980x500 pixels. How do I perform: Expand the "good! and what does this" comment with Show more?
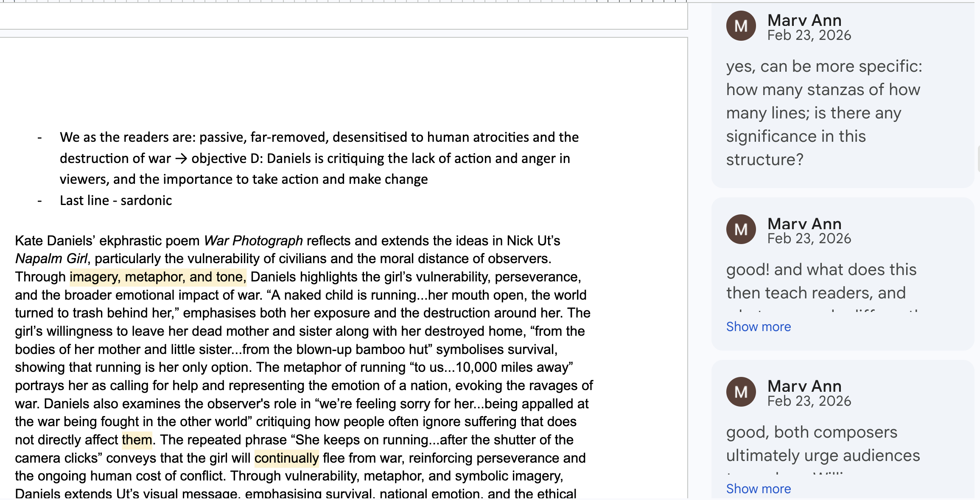tap(759, 326)
